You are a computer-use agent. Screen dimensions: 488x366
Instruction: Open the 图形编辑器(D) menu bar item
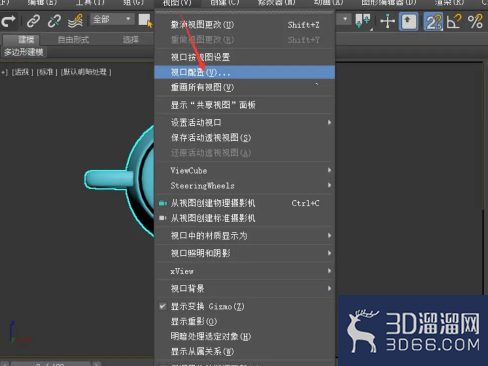(x=389, y=3)
